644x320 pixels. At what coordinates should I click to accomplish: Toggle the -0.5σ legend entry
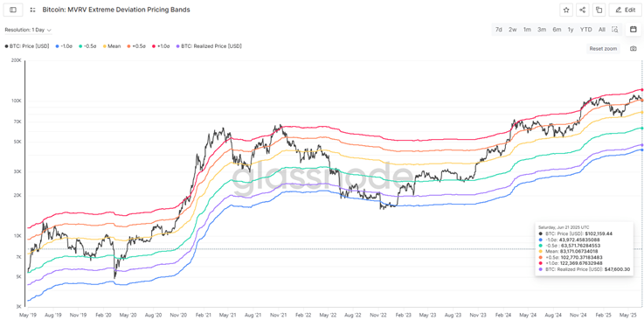(x=88, y=46)
